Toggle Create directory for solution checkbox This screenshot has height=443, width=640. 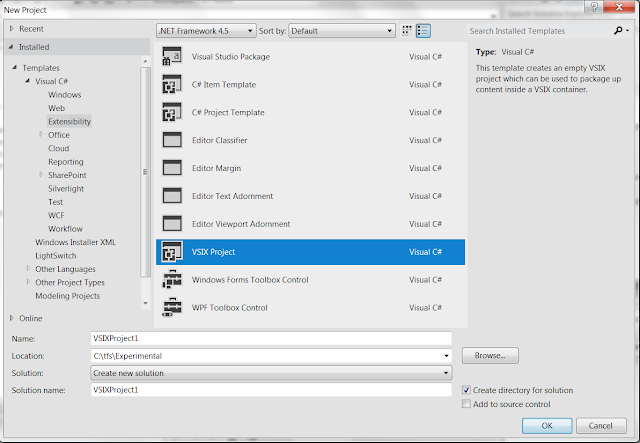pos(466,390)
